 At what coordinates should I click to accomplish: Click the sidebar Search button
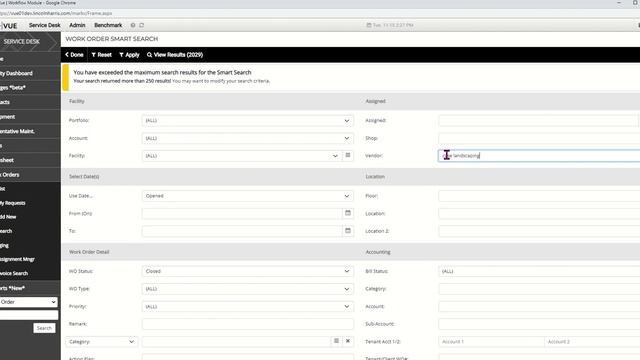(x=44, y=328)
